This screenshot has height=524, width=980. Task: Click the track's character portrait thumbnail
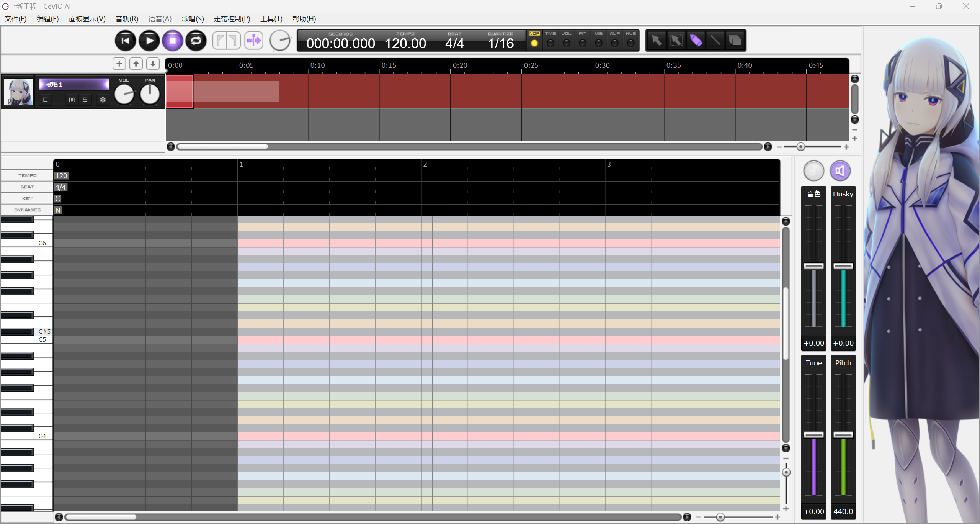(x=18, y=92)
